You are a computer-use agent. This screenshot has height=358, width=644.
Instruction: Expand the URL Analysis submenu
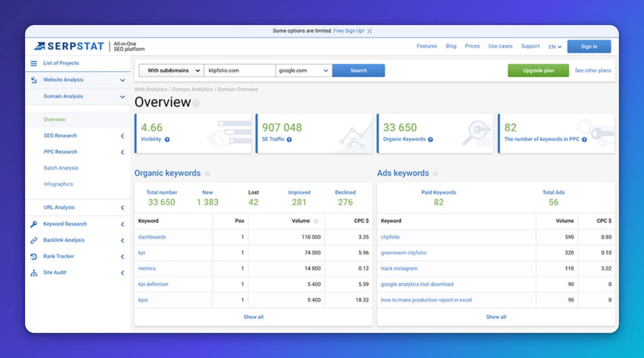122,207
